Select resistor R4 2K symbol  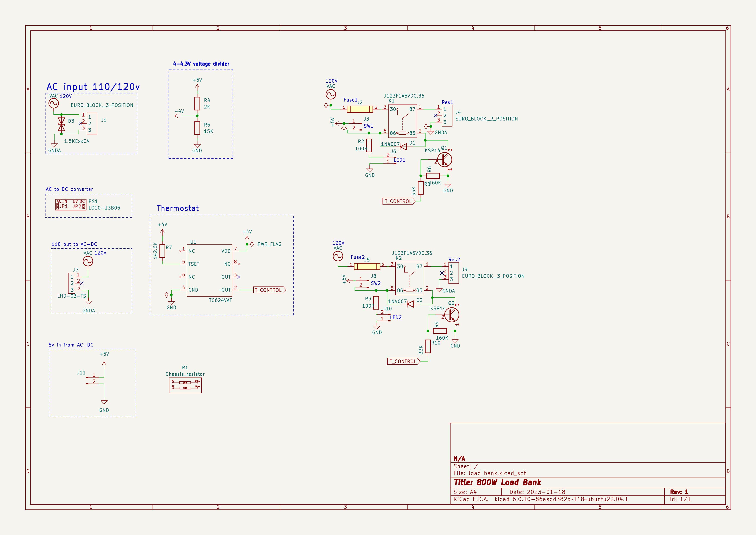click(197, 104)
